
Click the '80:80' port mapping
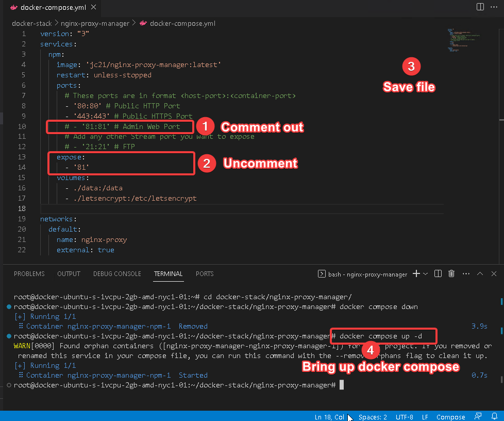click(88, 106)
